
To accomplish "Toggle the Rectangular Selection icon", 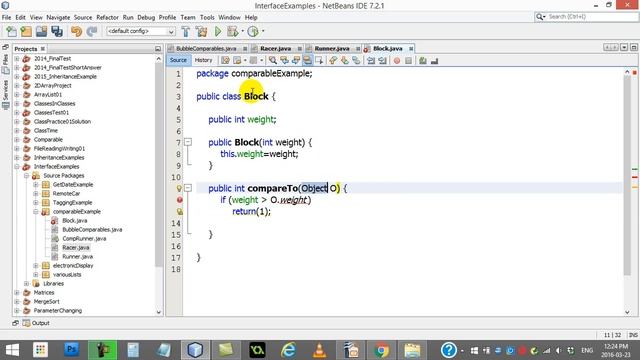I will pos(319,60).
